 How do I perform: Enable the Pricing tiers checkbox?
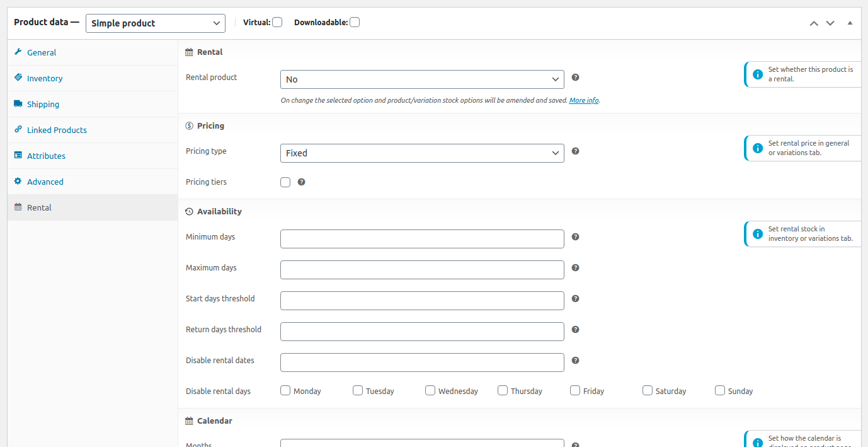coord(285,182)
